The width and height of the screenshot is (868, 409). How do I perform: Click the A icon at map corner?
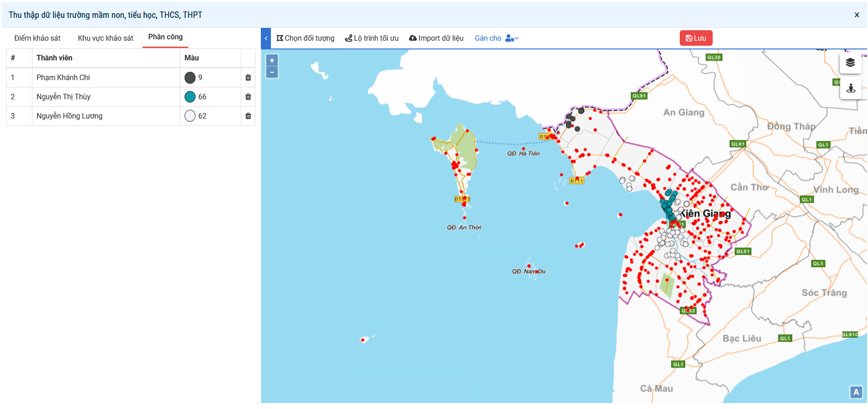[856, 392]
